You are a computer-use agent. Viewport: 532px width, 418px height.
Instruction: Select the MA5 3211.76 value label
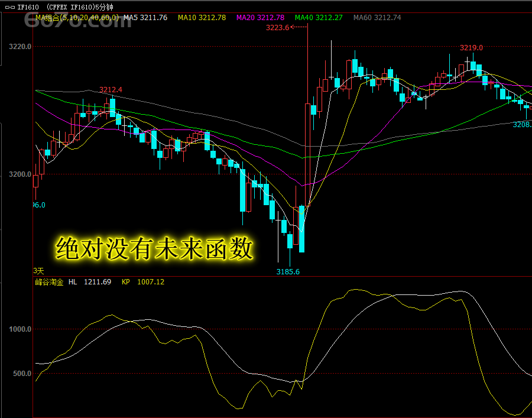point(145,18)
